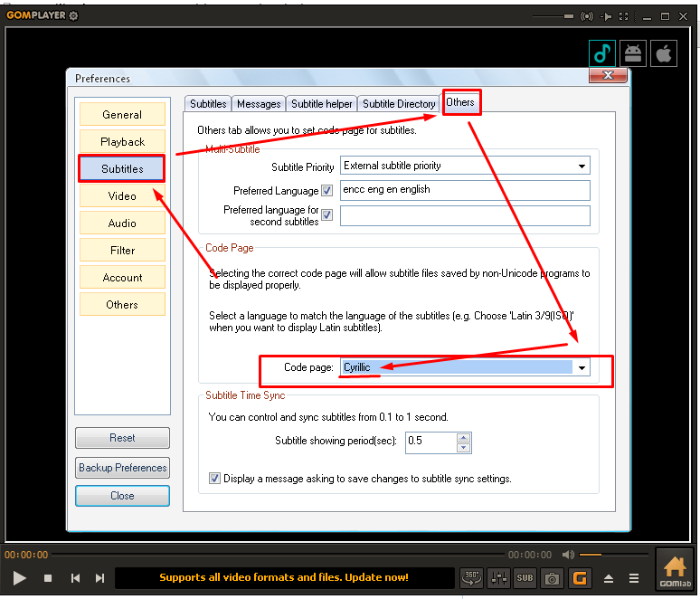
Task: Click the Backup Preferences button
Action: coord(122,468)
